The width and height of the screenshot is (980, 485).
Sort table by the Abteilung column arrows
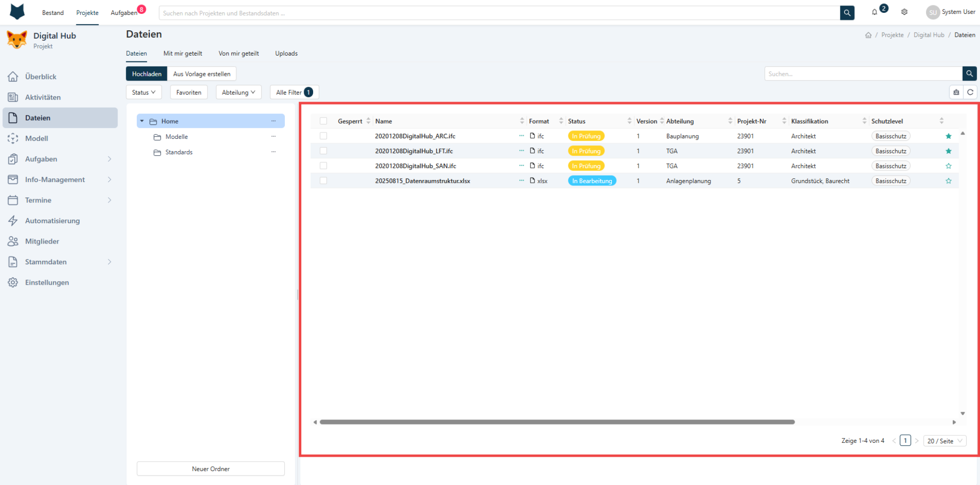click(x=730, y=121)
